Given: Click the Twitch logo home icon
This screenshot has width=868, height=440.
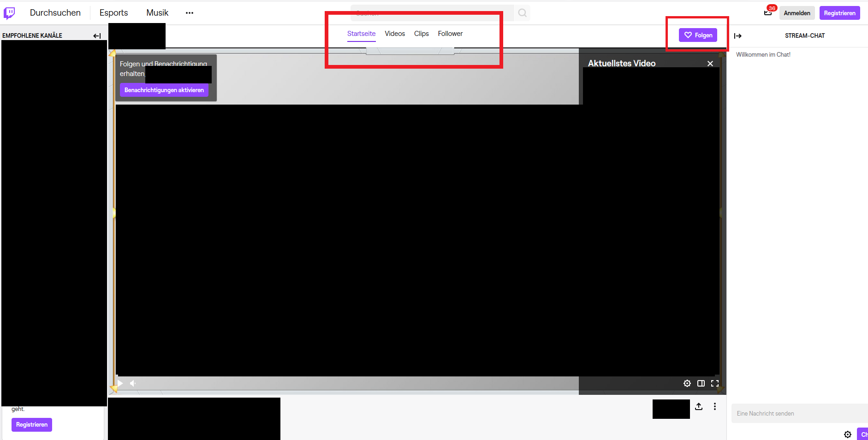Looking at the screenshot, I should [x=9, y=13].
